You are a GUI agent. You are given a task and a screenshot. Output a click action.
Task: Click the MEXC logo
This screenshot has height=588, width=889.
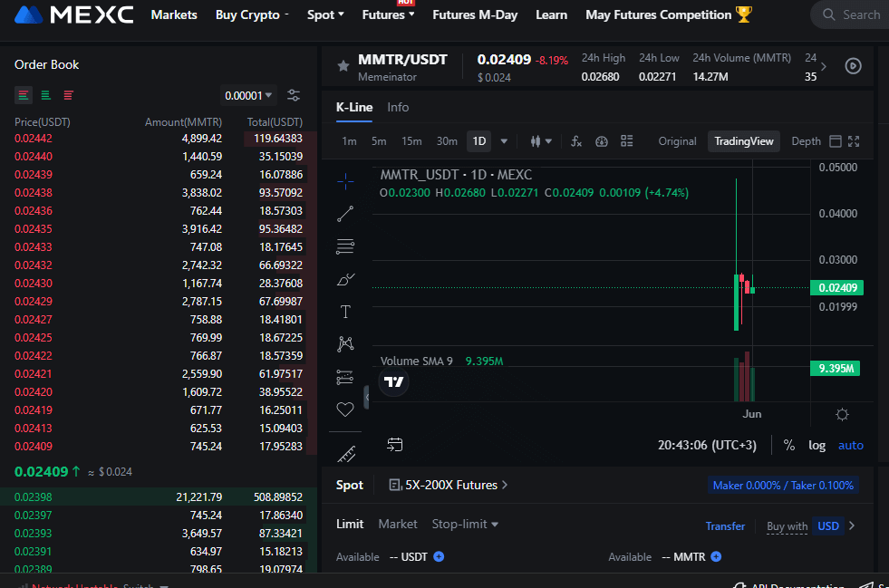click(x=73, y=14)
